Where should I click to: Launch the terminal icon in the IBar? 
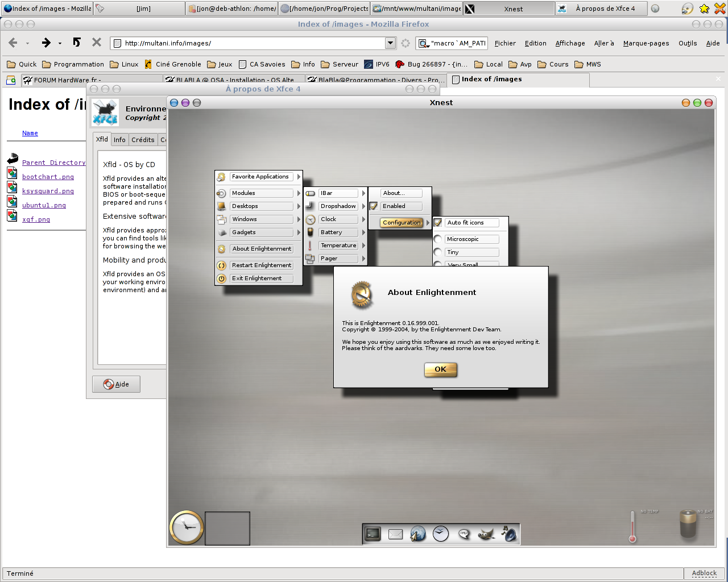tap(373, 534)
